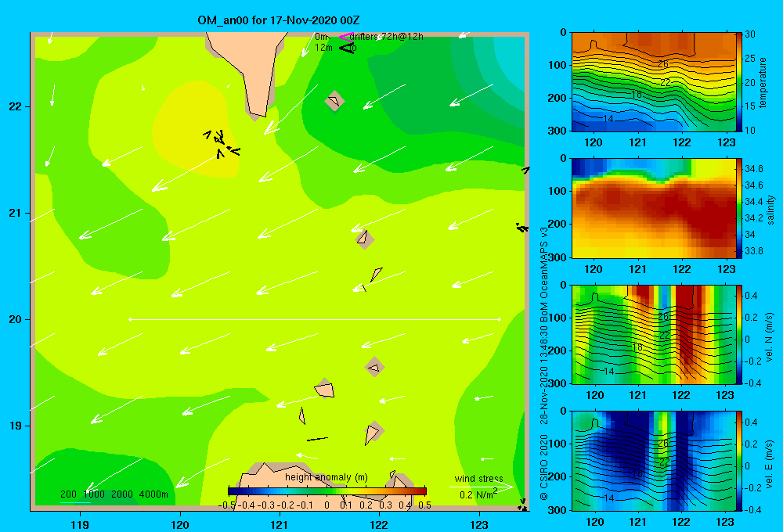Click the 'vel. N (m/s)' axis label
Viewport: 783px width, 532px height.
pos(770,337)
